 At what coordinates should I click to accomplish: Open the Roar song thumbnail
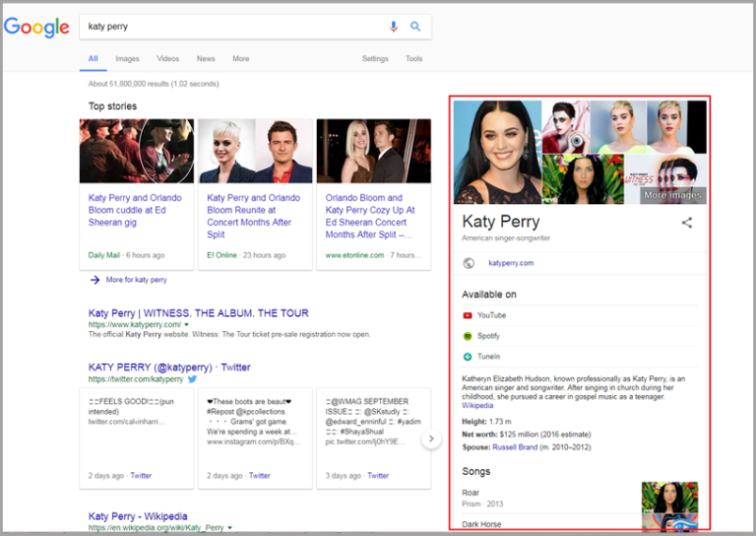(669, 498)
